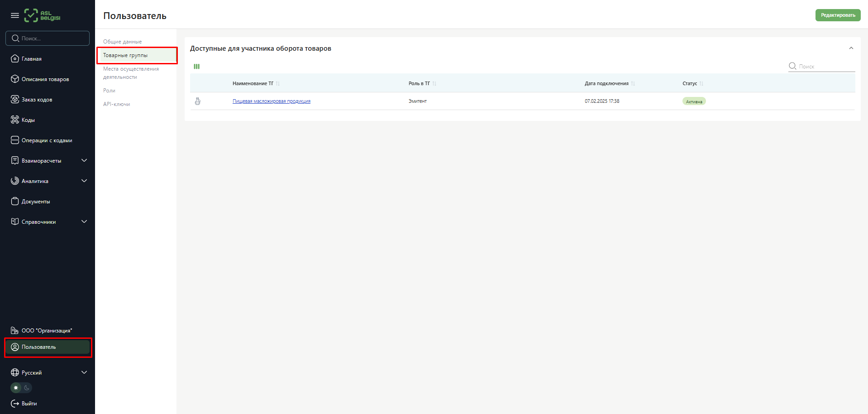Open Места осуществления деятельности tab
This screenshot has height=414, width=868.
(x=131, y=73)
